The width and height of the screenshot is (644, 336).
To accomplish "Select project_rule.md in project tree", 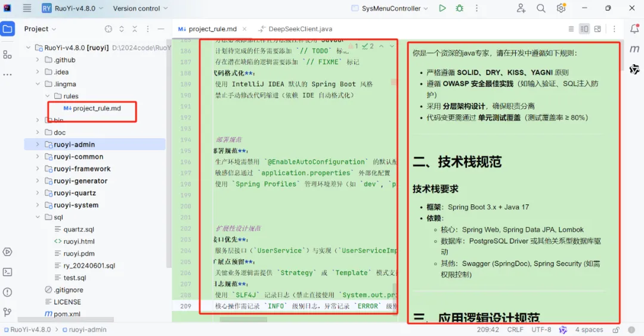I will [x=92, y=108].
